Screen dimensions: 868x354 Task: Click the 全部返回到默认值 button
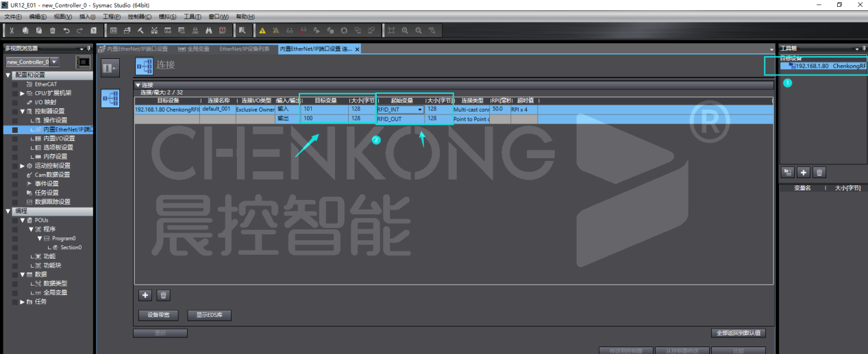738,333
